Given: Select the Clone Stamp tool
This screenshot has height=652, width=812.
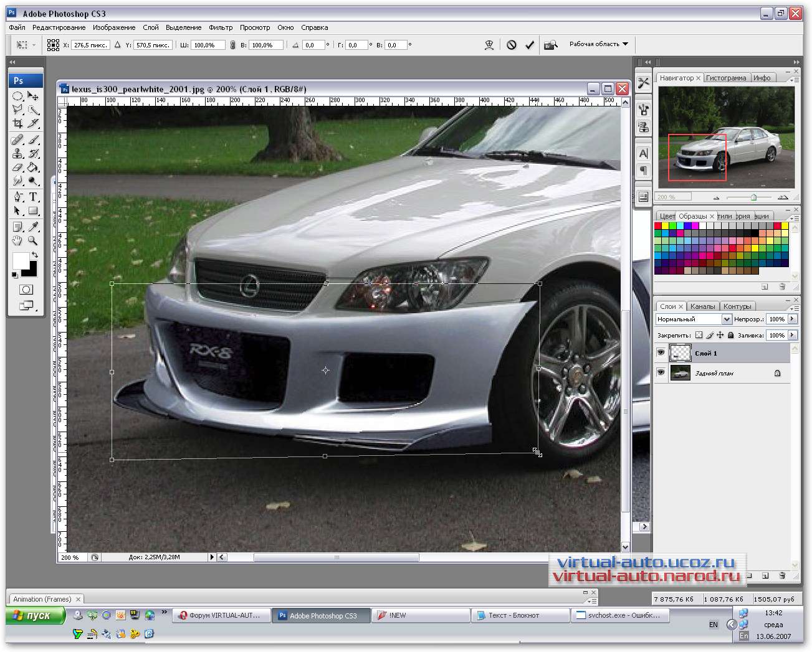Looking at the screenshot, I should [x=17, y=153].
